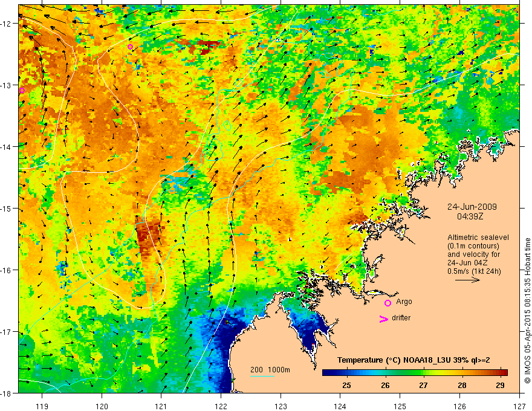Click the "0.5m/s (1kt 24h)" label
This screenshot has width=532, height=411.
(x=475, y=271)
